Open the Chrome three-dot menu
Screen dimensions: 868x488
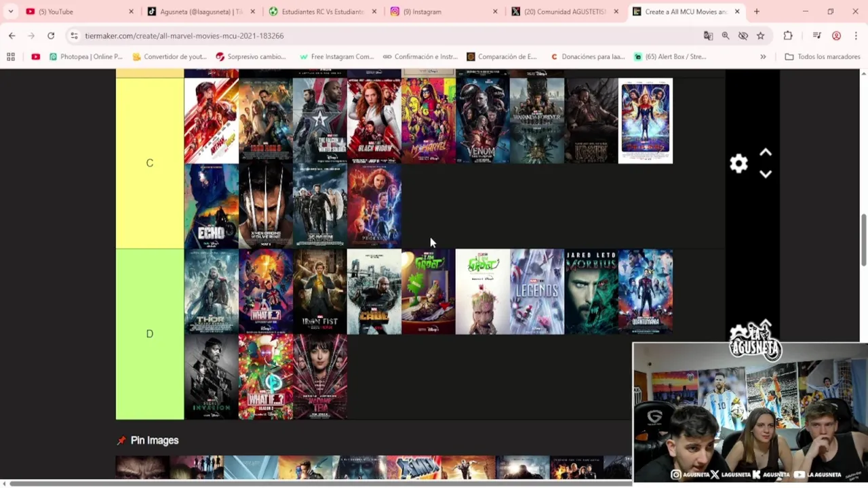pyautogui.click(x=856, y=35)
